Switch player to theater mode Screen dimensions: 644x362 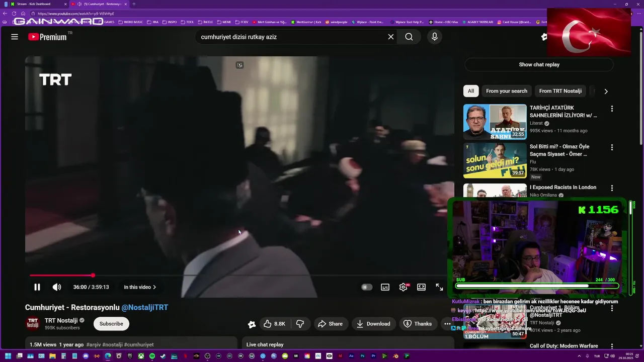pos(421,287)
